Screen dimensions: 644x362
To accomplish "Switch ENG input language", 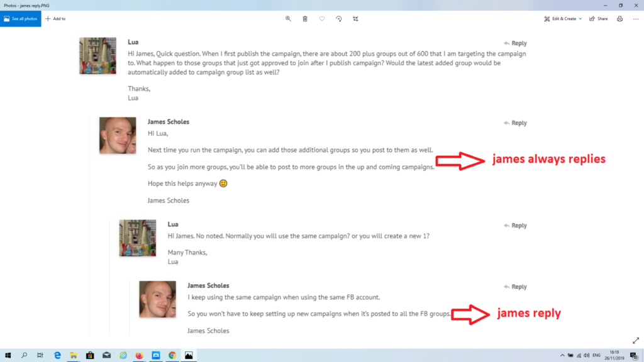I will 596,356.
